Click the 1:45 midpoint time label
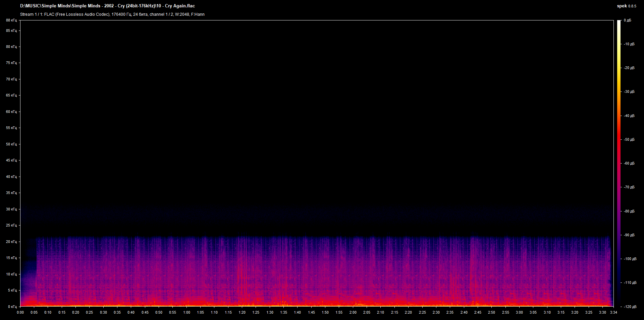644x320 pixels. click(312, 312)
